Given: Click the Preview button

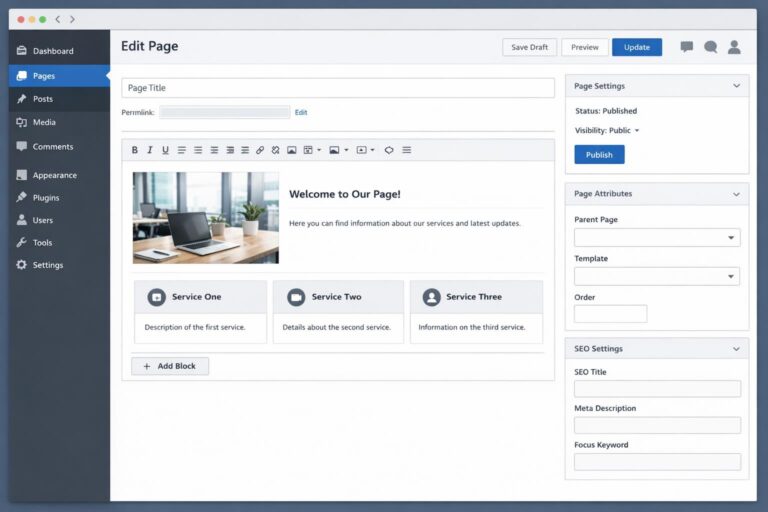Looking at the screenshot, I should click(x=585, y=47).
